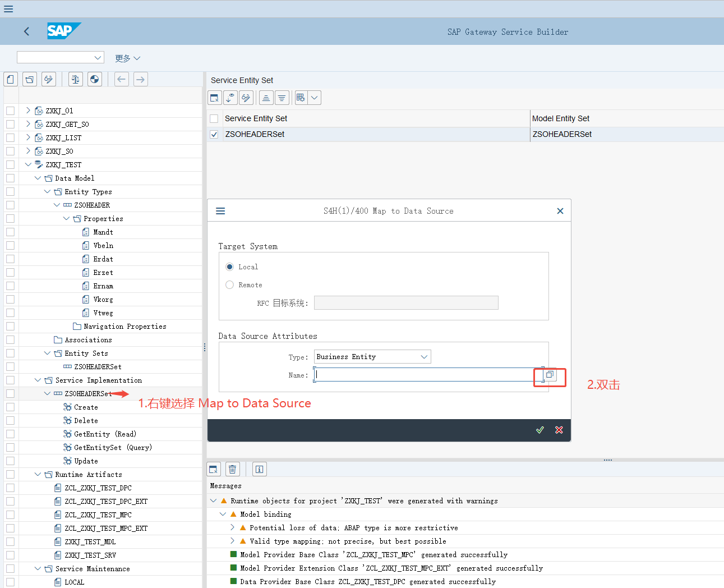Collapse the ZXKJ_TEST project node
The width and height of the screenshot is (724, 588).
point(28,164)
